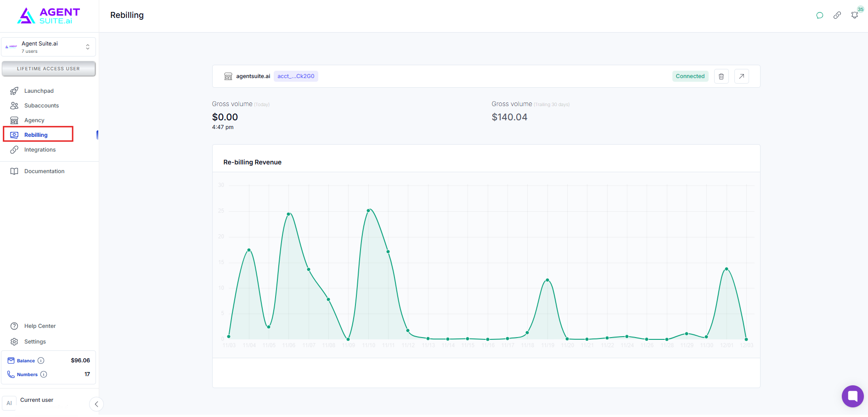Click the $0.00 gross volume today value
The image size is (868, 417).
point(225,117)
